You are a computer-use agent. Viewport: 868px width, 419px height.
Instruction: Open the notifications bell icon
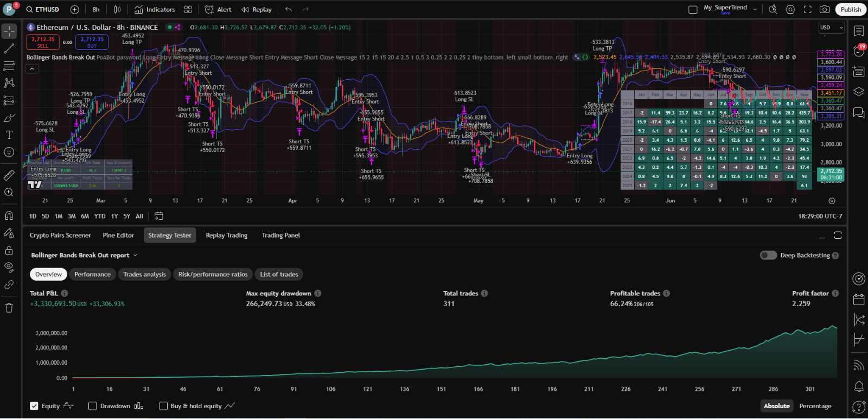(859, 386)
